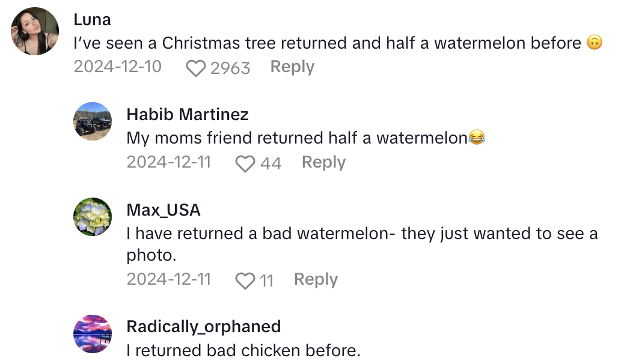Viewport: 624px width, 364px height.
Task: Reply to Habib Martinez's comment
Action: 323,162
